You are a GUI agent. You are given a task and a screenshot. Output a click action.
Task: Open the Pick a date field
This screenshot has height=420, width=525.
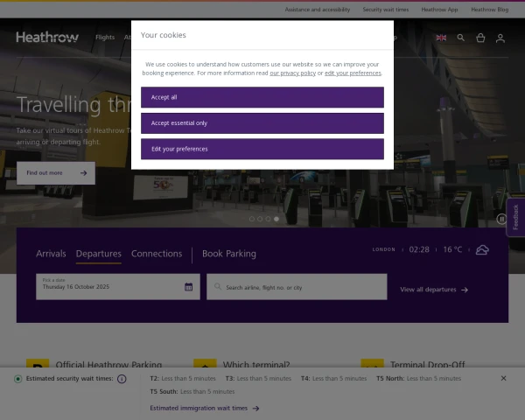coord(118,287)
